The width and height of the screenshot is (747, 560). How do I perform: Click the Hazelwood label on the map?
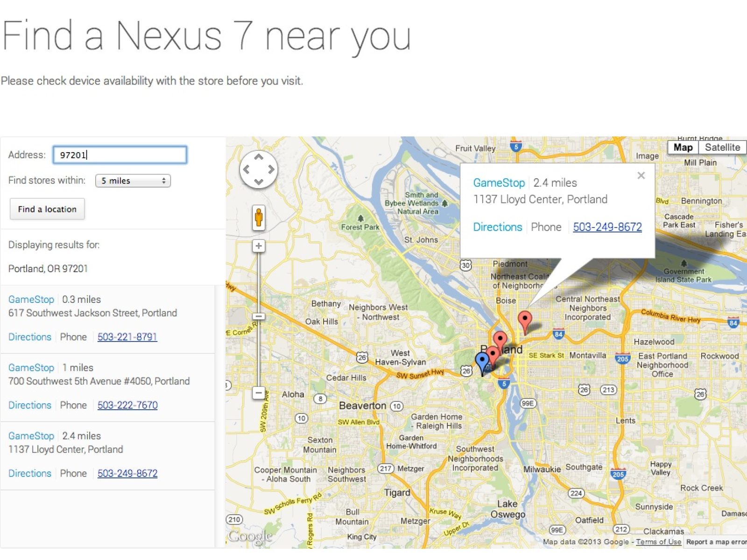(x=654, y=342)
